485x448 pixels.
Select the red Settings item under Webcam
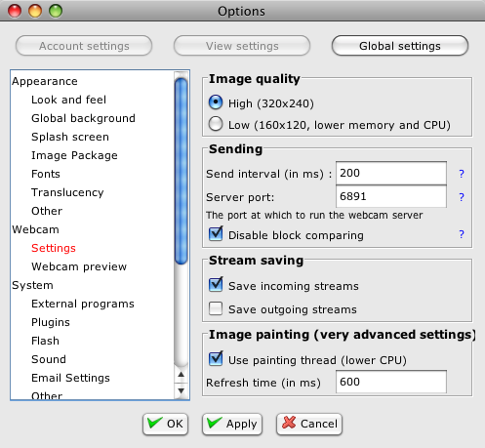click(54, 248)
